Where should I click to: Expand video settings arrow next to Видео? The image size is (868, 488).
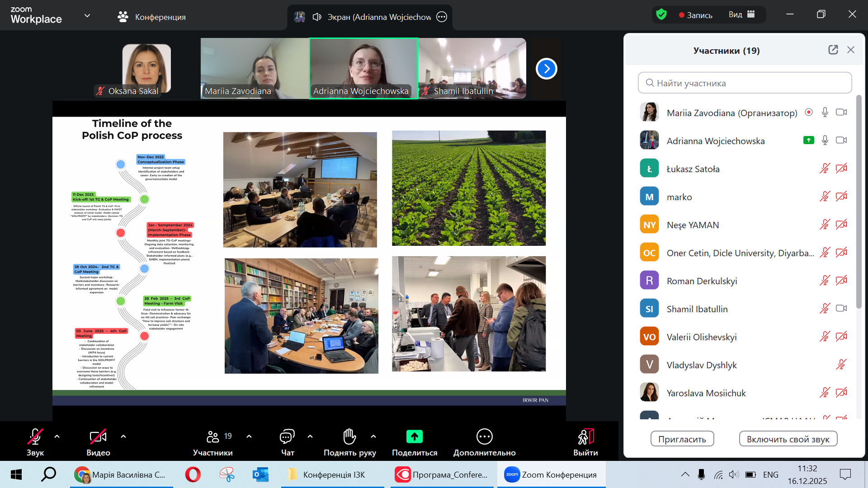click(123, 436)
